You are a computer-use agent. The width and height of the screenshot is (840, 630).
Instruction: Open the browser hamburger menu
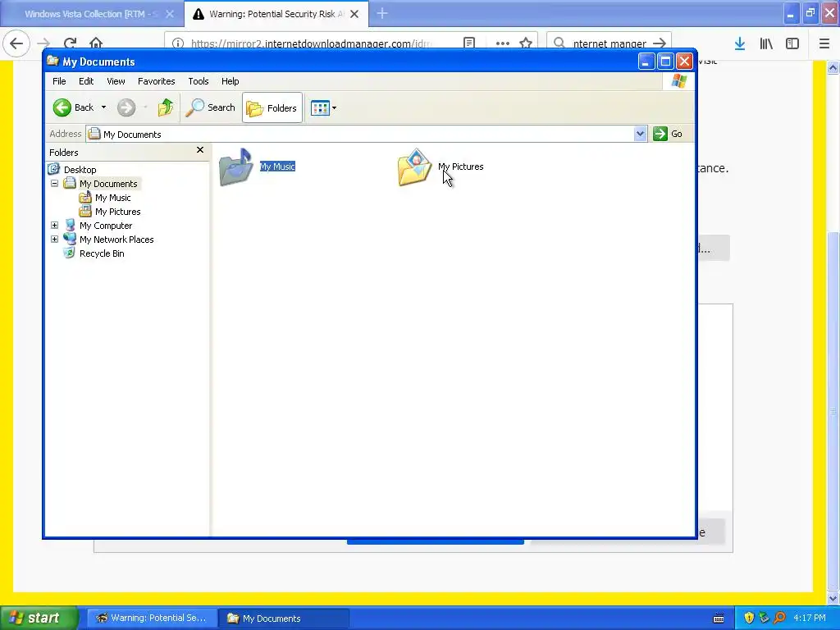[824, 43]
